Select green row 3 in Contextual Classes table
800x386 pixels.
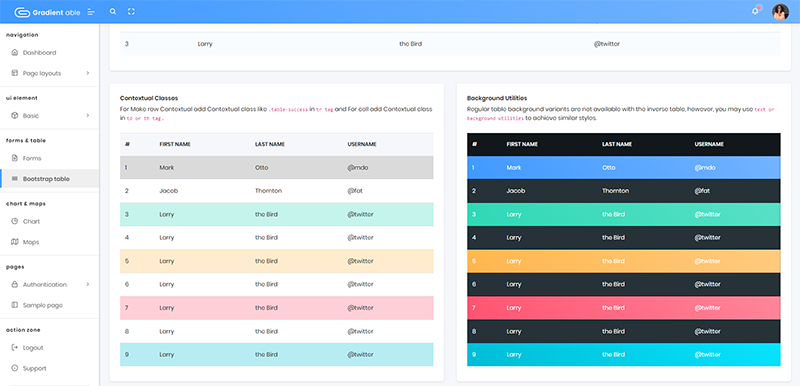coord(277,214)
